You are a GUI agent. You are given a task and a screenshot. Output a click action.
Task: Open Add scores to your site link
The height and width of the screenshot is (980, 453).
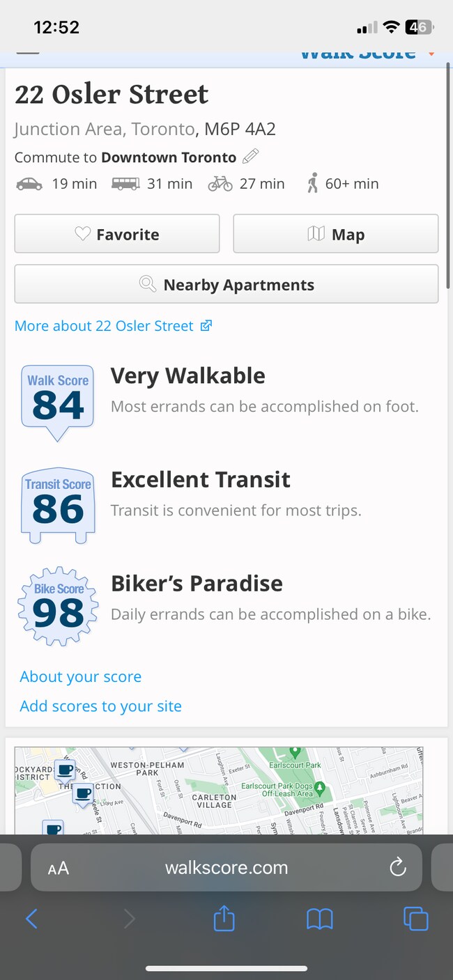click(x=100, y=706)
